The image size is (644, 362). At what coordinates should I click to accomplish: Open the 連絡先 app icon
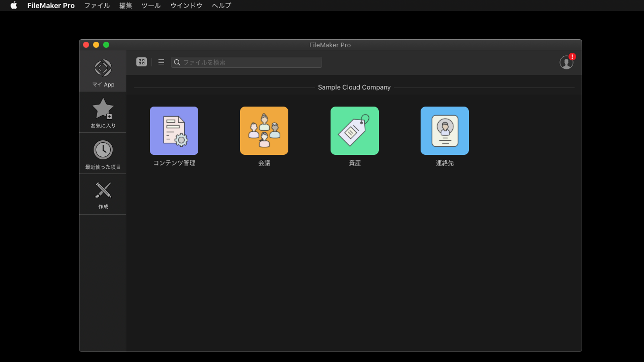tap(444, 130)
